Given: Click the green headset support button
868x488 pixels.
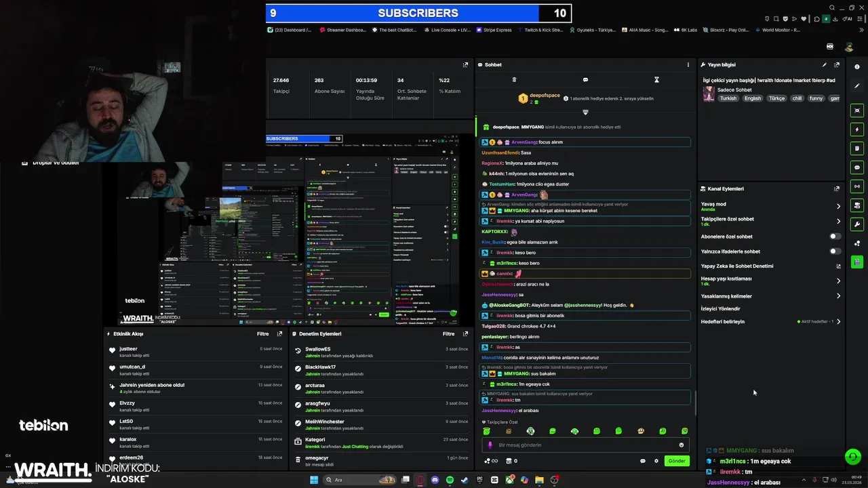Looking at the screenshot, I should pos(853,457).
